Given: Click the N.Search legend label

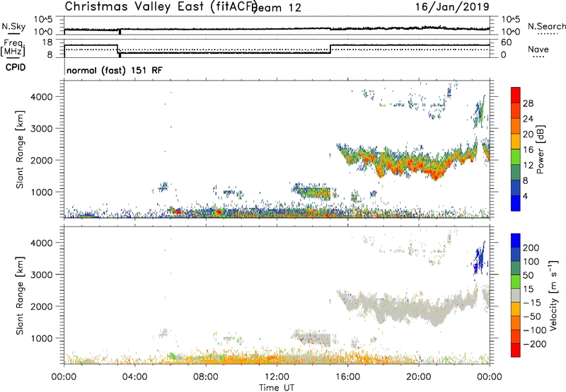Looking at the screenshot, I should [x=546, y=26].
